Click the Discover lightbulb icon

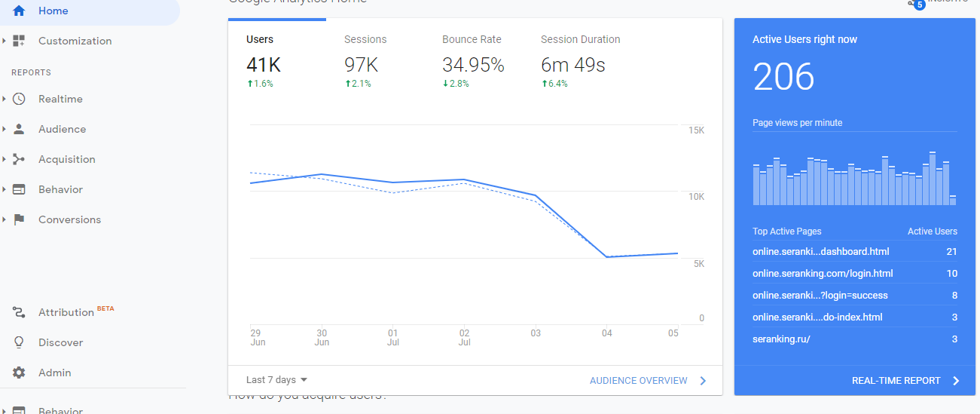pyautogui.click(x=19, y=342)
